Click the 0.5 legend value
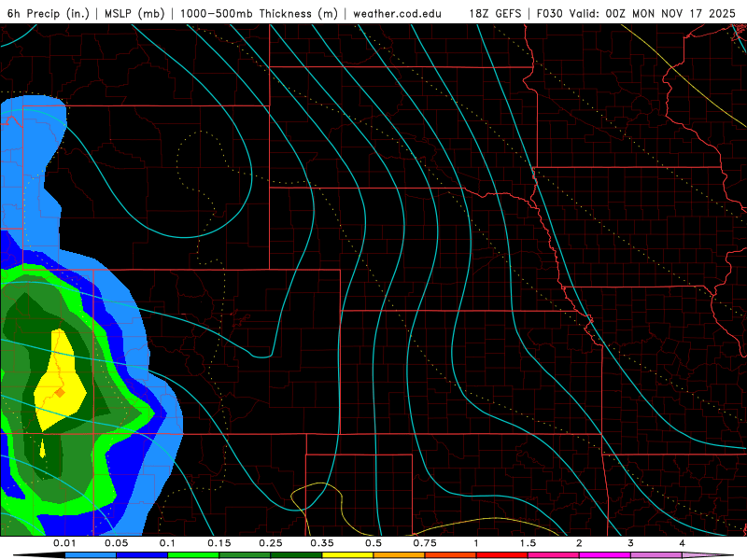 (373, 543)
